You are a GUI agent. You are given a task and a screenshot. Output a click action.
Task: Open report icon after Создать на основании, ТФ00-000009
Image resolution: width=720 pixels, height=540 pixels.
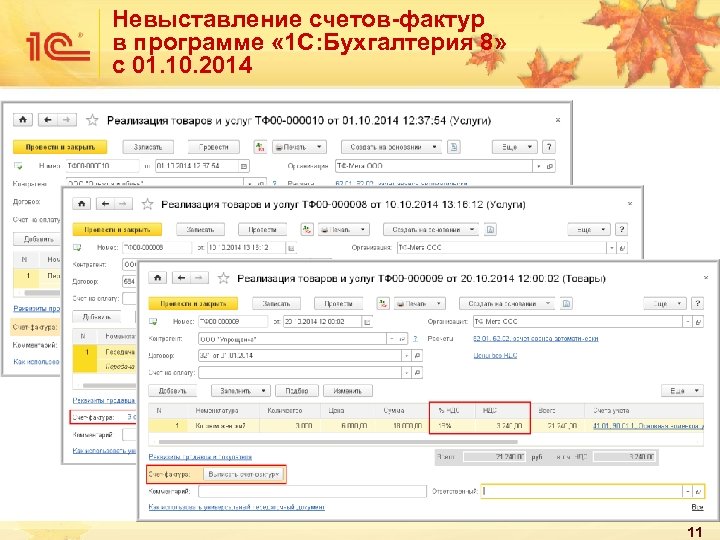coord(566,304)
